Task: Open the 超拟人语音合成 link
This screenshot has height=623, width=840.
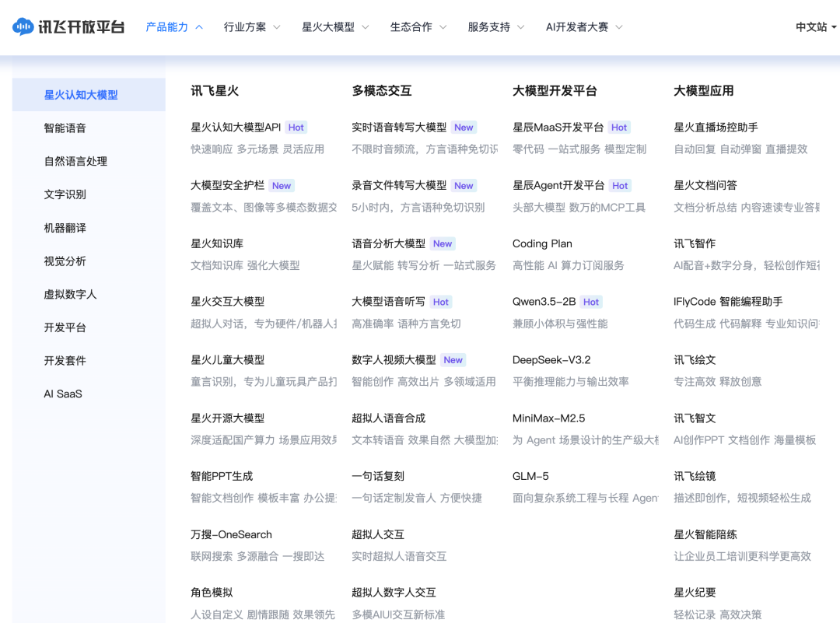Action: click(x=388, y=418)
